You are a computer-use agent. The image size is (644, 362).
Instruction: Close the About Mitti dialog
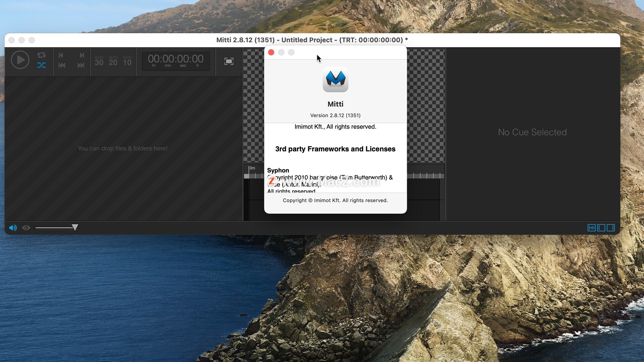tap(271, 52)
